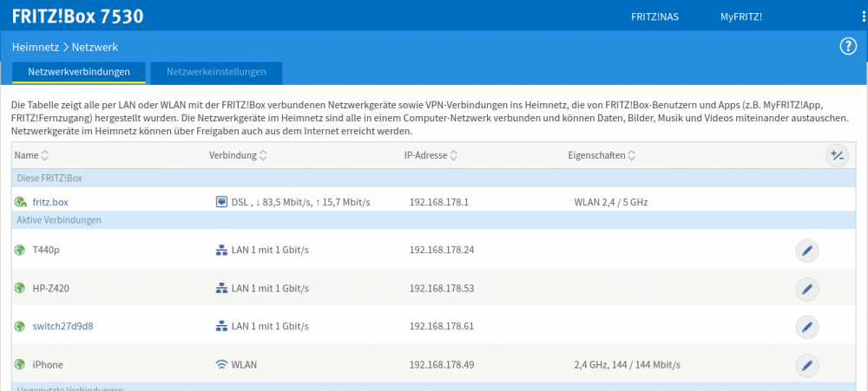This screenshot has width=868, height=391.
Task: Switch to the Netzwerkeinstellungen tab
Action: coord(216,73)
